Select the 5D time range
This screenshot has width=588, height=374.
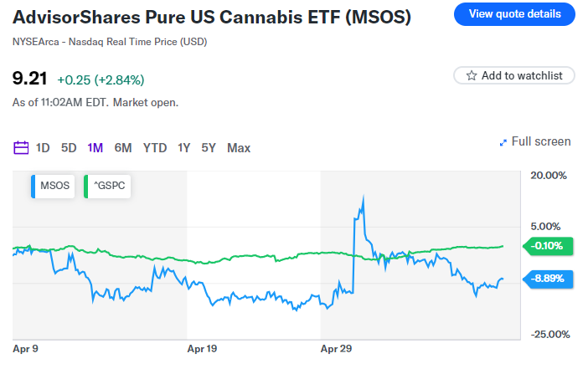point(69,148)
